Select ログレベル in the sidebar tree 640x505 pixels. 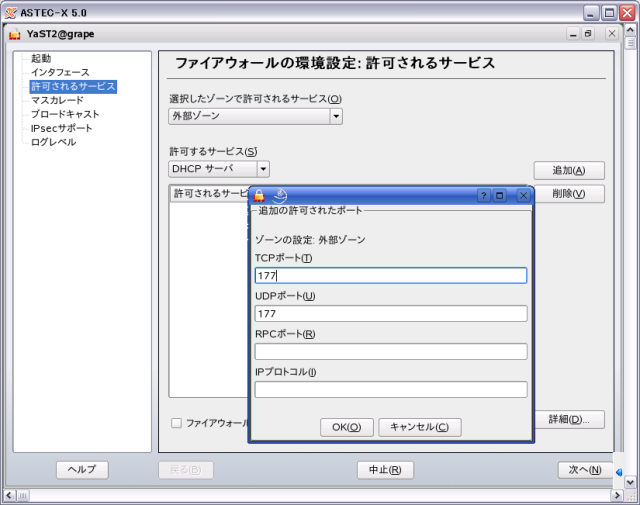point(53,142)
